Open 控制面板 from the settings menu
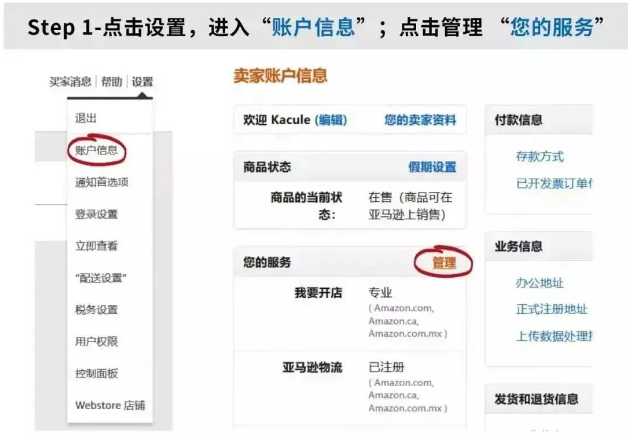This screenshot has width=631, height=434. point(96,373)
